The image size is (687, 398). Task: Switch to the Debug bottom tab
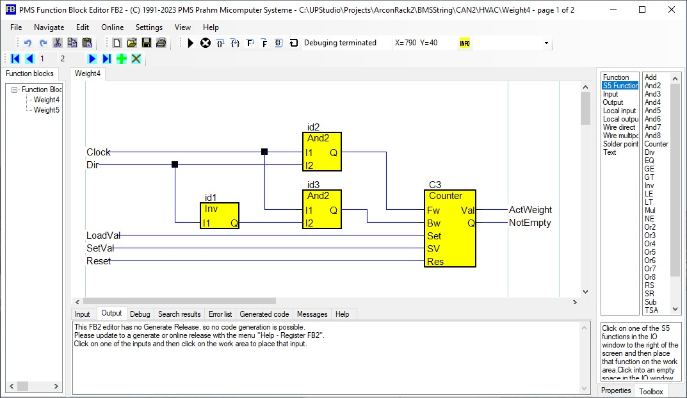click(140, 314)
